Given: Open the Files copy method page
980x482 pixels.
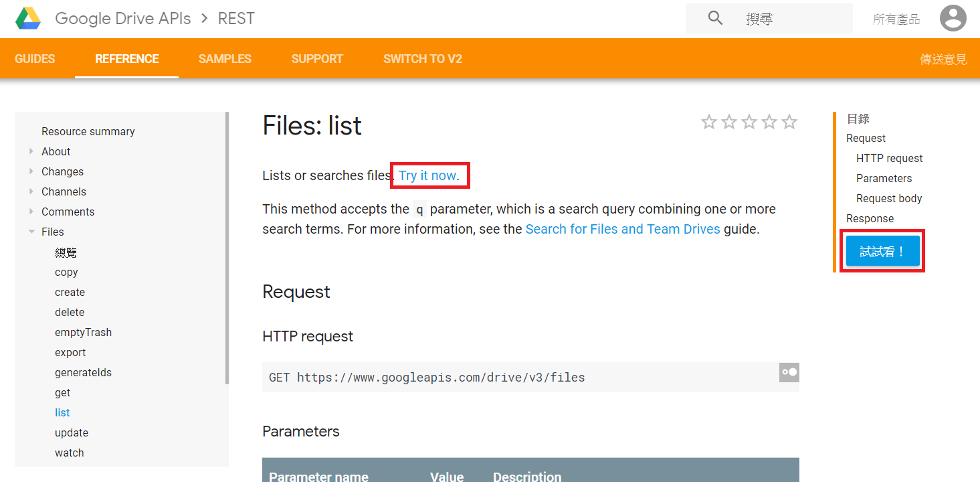Looking at the screenshot, I should (x=66, y=272).
